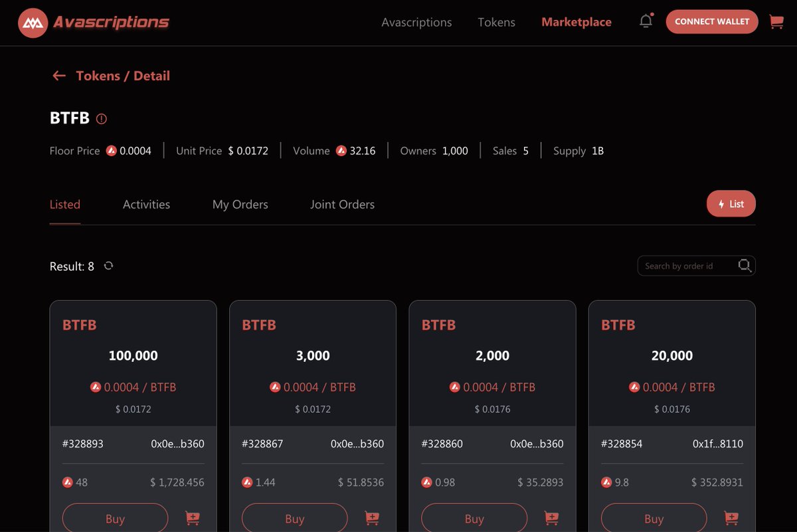Open Avascriptions nav menu item
Screen dimensions: 797x532
point(416,22)
